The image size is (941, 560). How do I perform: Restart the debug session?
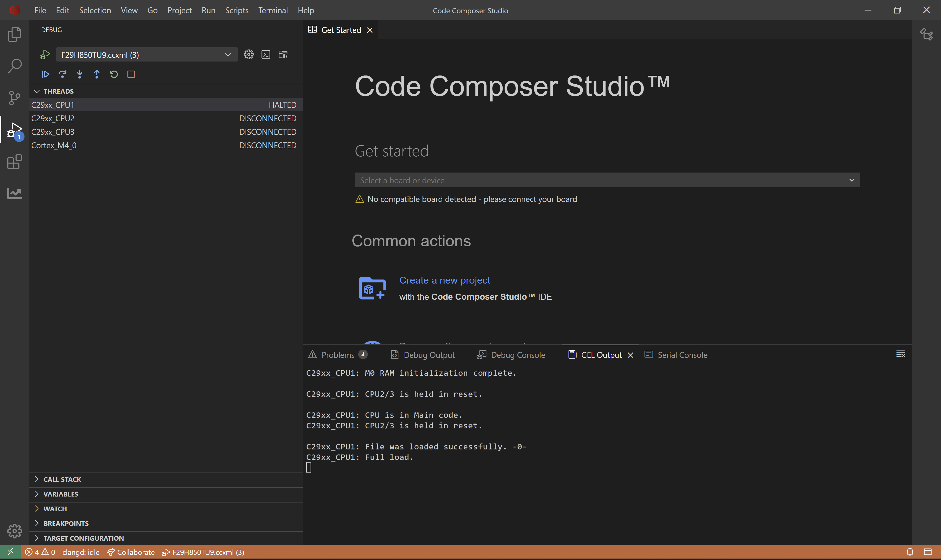[x=113, y=74]
